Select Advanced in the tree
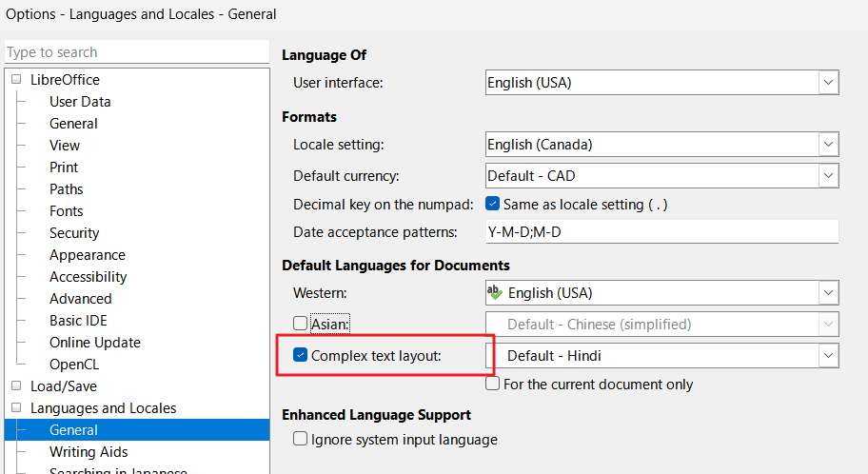The height and width of the screenshot is (474, 868). (80, 299)
